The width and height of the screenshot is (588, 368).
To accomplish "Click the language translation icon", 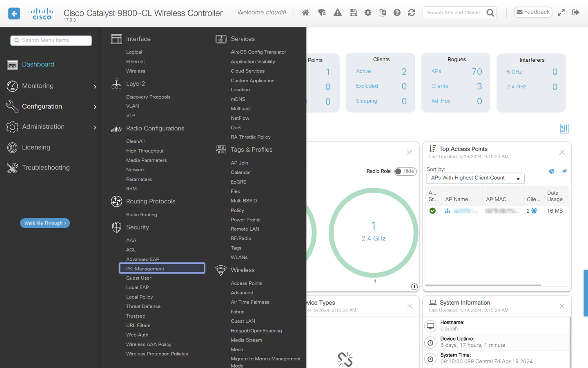I will [x=382, y=12].
